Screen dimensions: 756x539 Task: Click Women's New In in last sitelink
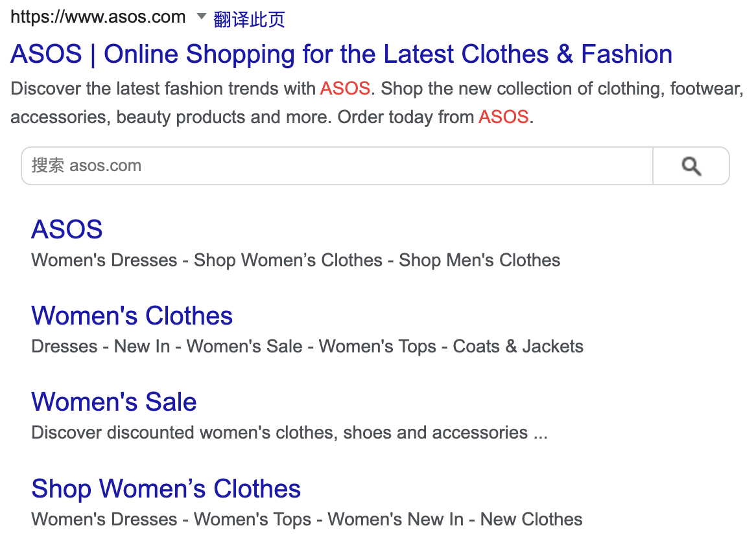pyautogui.click(x=396, y=520)
